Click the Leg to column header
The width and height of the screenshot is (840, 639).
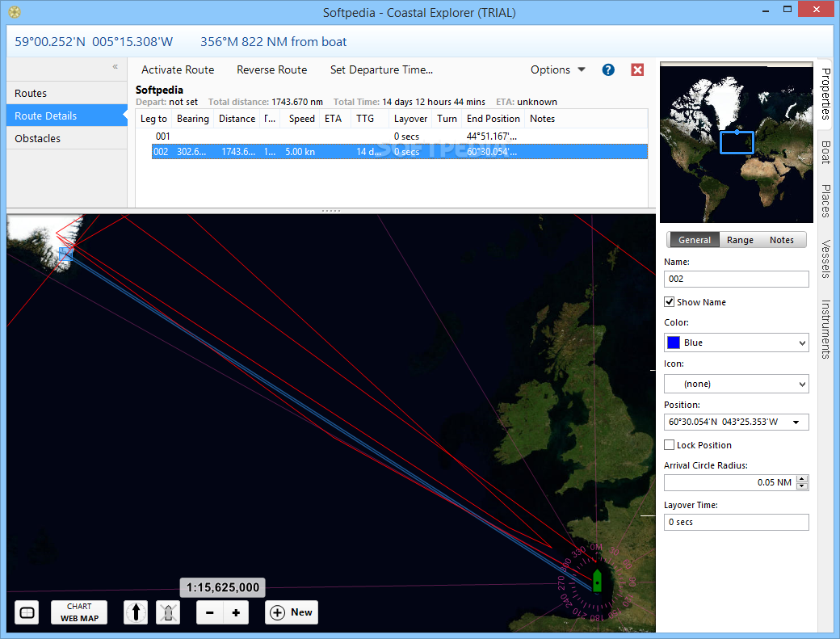pos(153,119)
